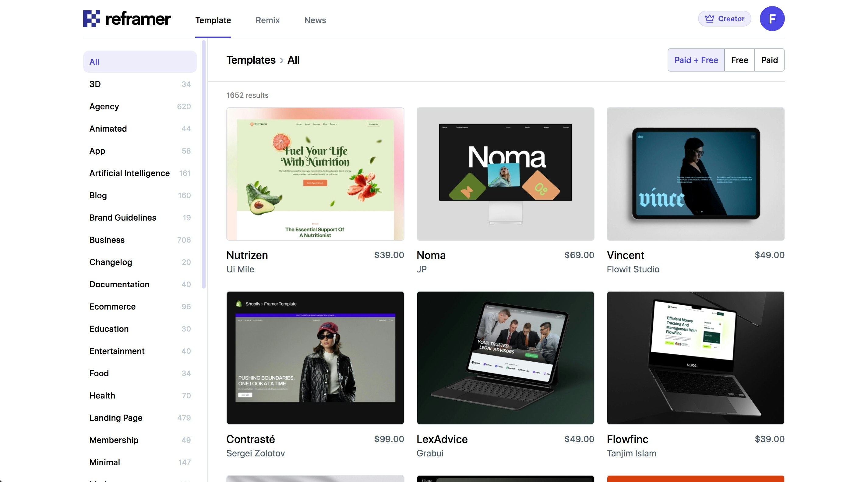Select the Blog category
Screen dimensions: 868x482
tap(140, 195)
